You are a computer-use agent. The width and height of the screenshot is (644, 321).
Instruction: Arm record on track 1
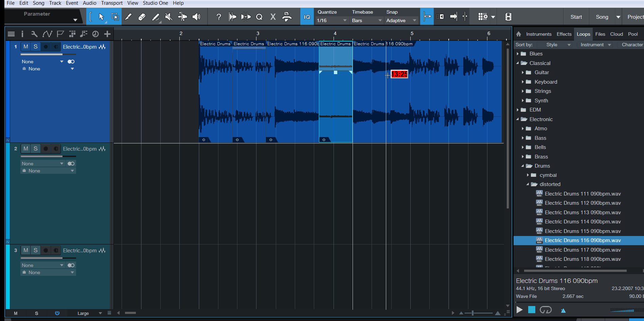pyautogui.click(x=46, y=47)
